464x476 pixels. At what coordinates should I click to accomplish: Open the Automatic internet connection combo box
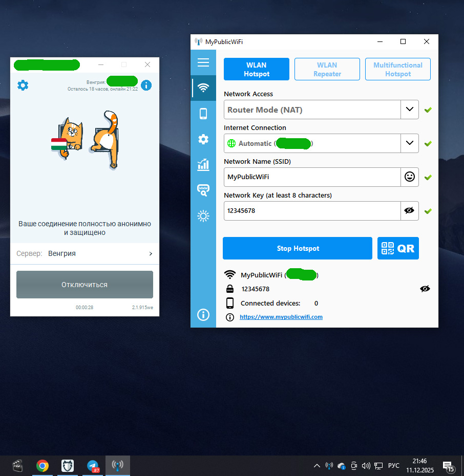321,143
